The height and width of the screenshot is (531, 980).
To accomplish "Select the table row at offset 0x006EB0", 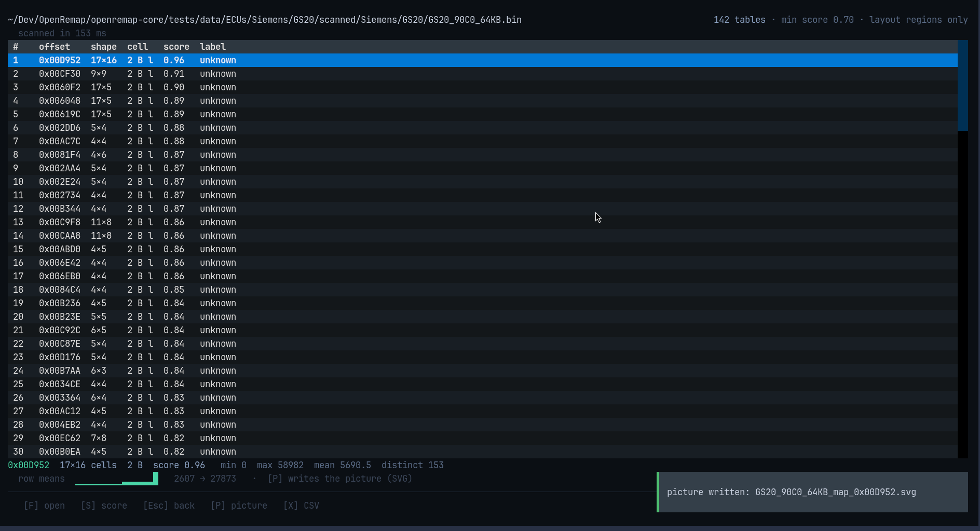I will tap(483, 276).
